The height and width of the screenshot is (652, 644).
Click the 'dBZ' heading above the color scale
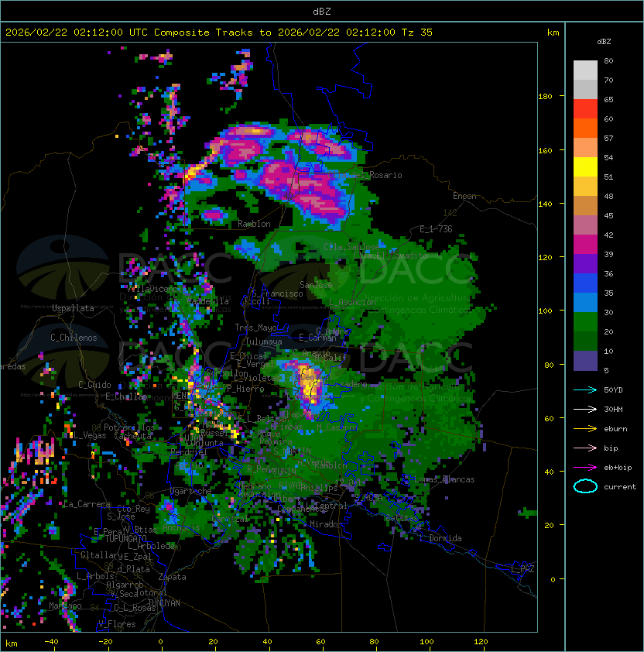[604, 42]
